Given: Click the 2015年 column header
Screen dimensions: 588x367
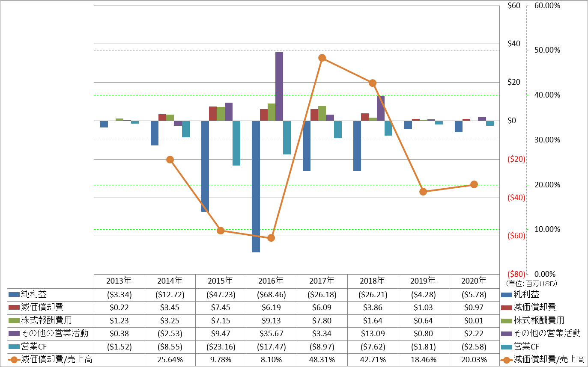Looking at the screenshot, I should [x=221, y=281].
